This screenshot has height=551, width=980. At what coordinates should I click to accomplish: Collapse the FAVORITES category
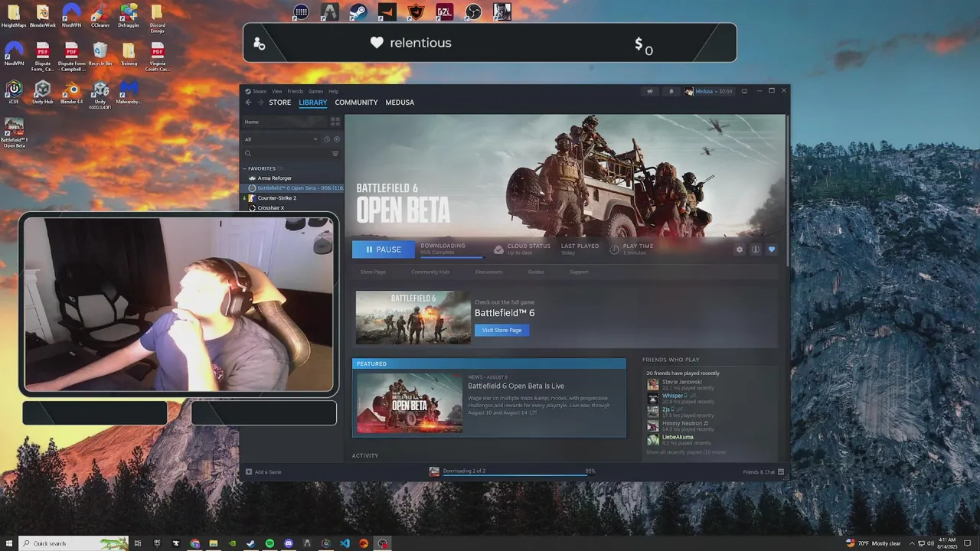262,168
